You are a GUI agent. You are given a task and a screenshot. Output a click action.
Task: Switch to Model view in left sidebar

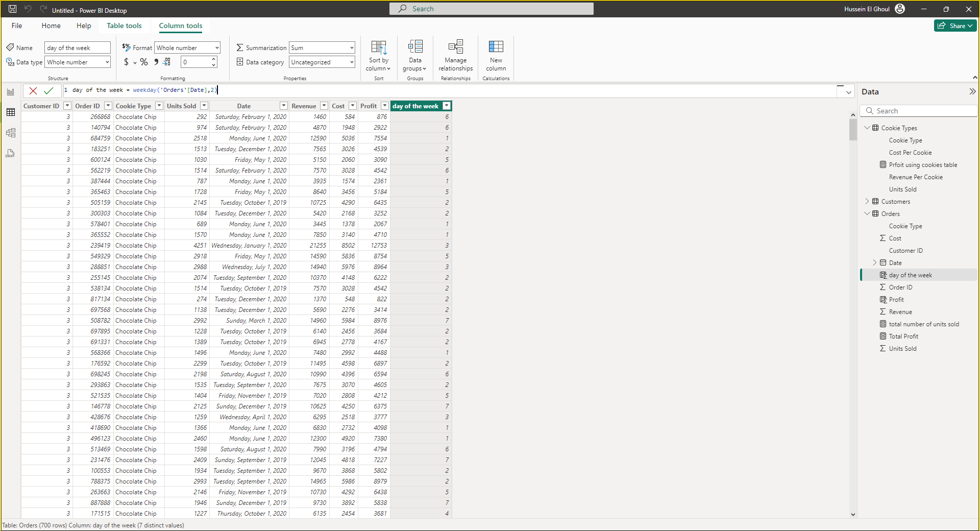point(11,133)
